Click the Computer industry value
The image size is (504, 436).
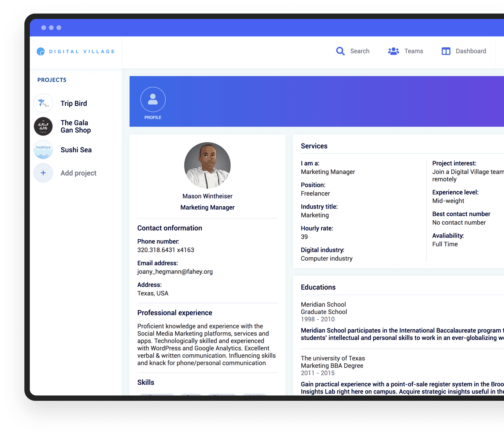tap(327, 258)
